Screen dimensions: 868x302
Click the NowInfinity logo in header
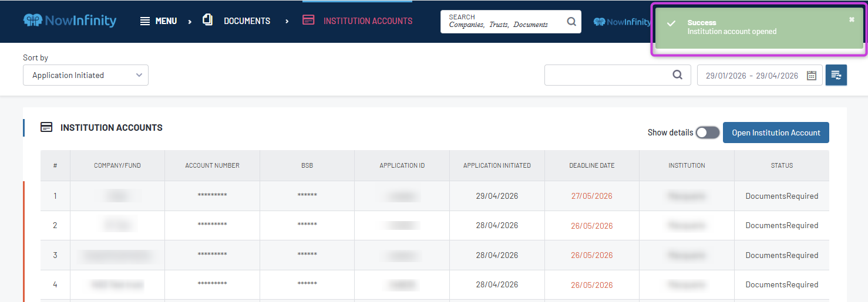(x=69, y=21)
